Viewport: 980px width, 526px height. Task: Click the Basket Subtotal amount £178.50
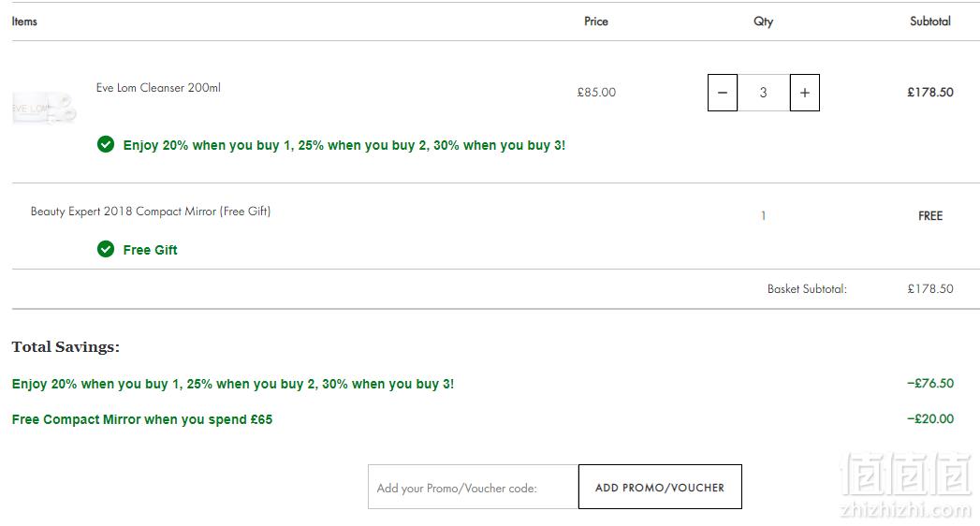tap(930, 288)
